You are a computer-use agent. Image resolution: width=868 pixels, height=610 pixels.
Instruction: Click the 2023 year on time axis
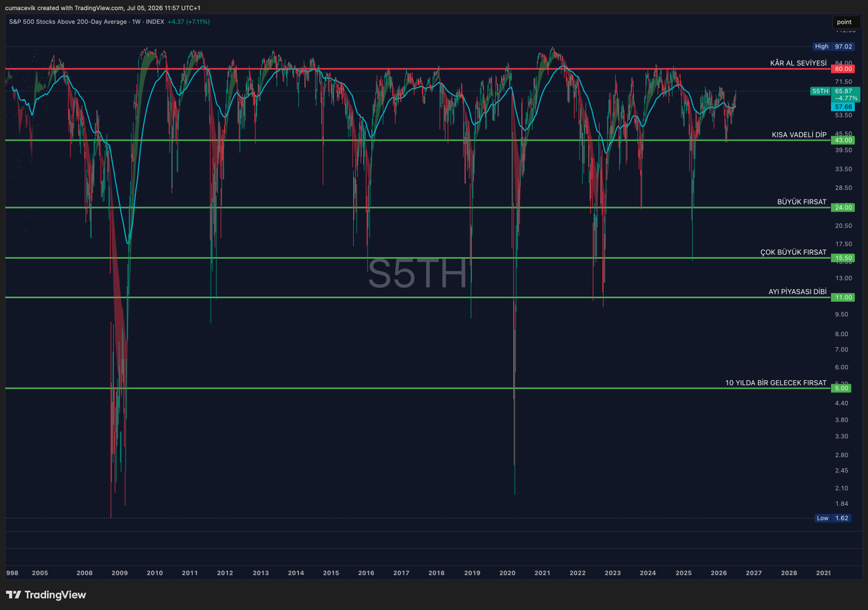[613, 573]
